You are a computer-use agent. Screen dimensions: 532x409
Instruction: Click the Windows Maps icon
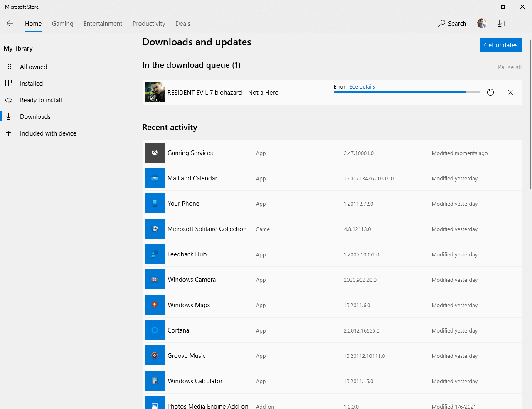(155, 305)
